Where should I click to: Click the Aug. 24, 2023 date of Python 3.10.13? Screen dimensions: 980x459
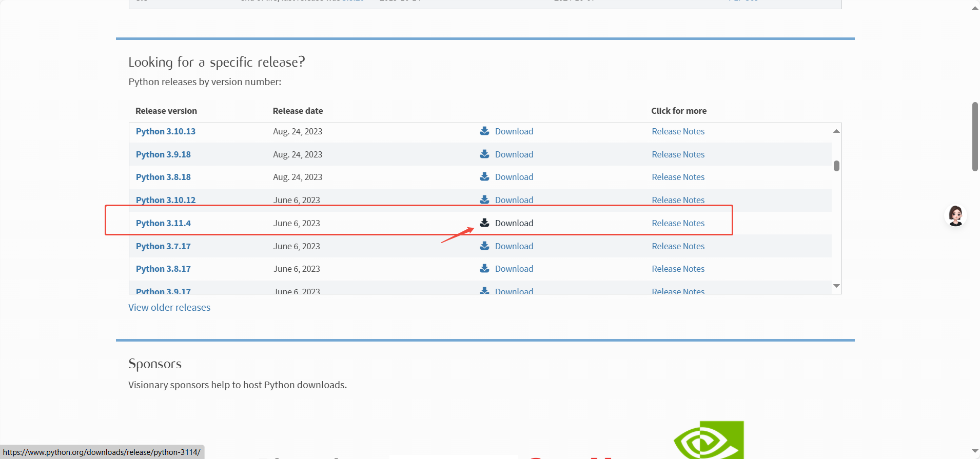pos(298,131)
